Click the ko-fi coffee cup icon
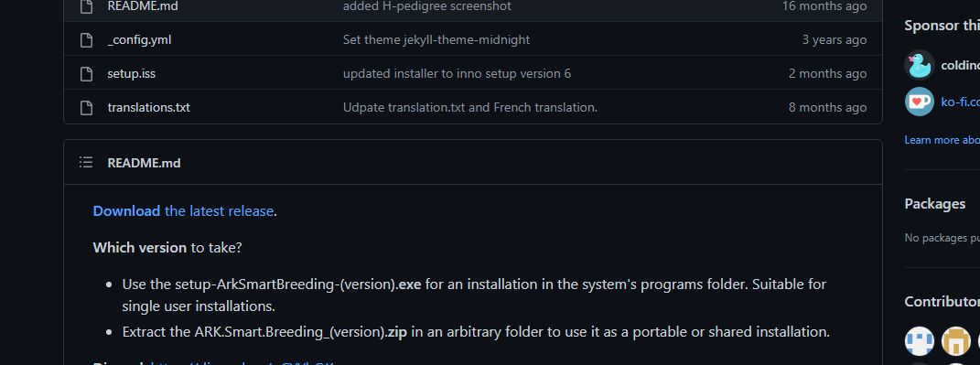 tap(920, 102)
